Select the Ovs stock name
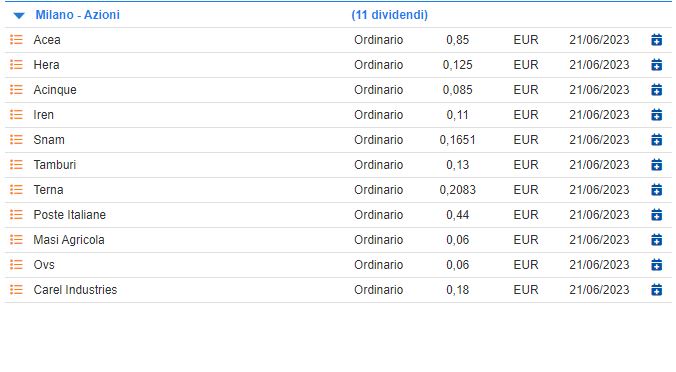This screenshot has height=372, width=676. coord(44,265)
